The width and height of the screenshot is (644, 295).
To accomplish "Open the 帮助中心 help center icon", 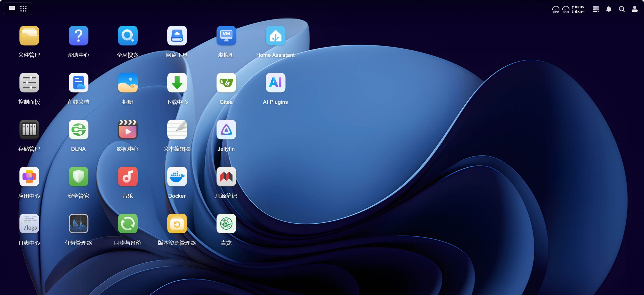I will click(x=78, y=36).
